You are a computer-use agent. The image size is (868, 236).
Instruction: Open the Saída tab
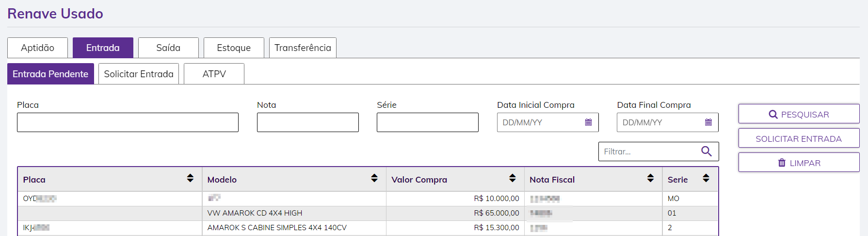(x=168, y=48)
